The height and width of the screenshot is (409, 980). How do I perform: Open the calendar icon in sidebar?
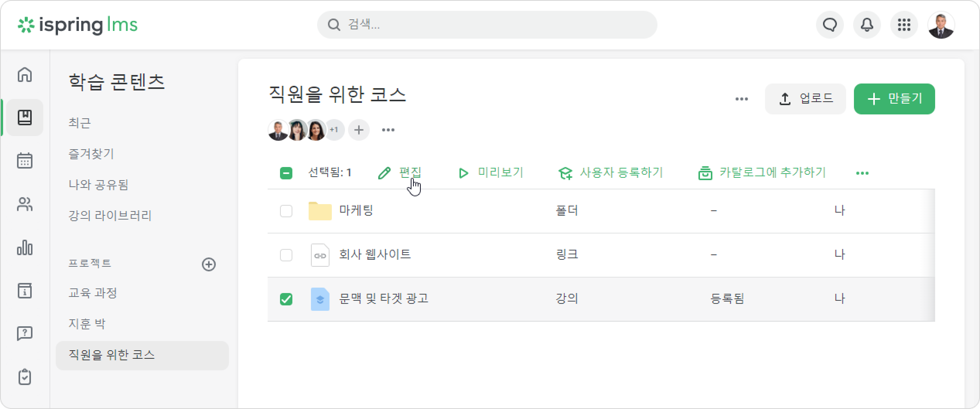coord(25,160)
